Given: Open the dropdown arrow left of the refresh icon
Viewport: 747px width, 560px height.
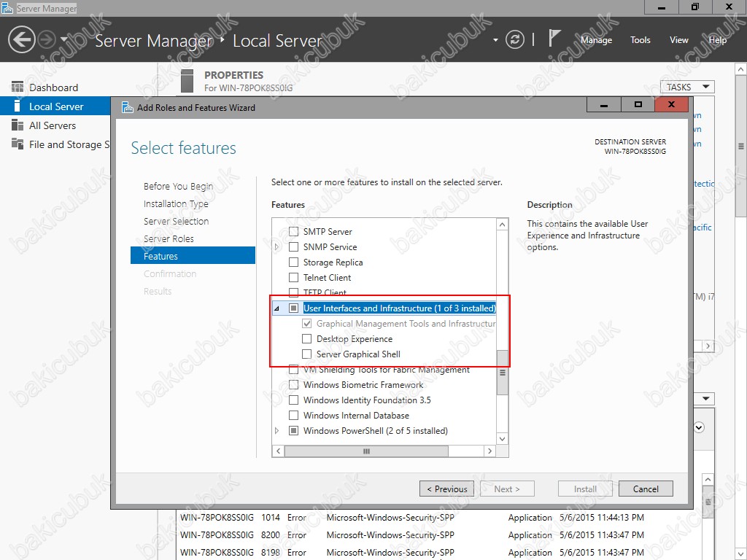Looking at the screenshot, I should click(x=495, y=40).
